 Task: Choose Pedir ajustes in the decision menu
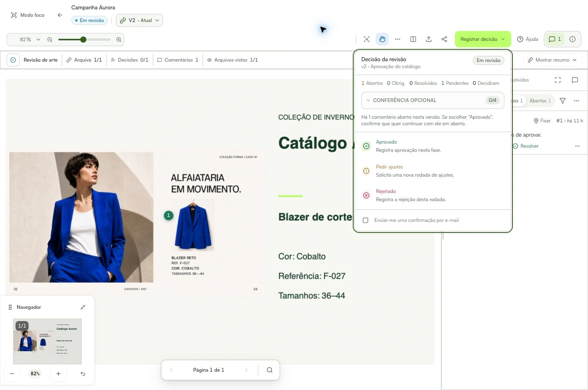coord(433,171)
